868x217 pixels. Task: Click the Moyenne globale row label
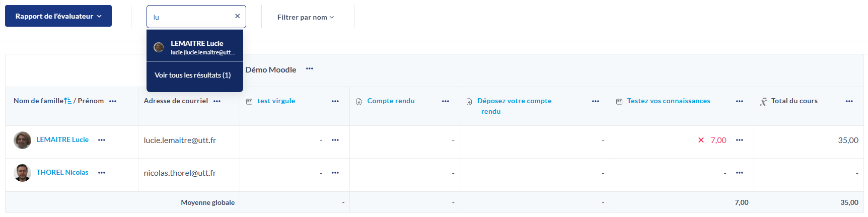208,202
